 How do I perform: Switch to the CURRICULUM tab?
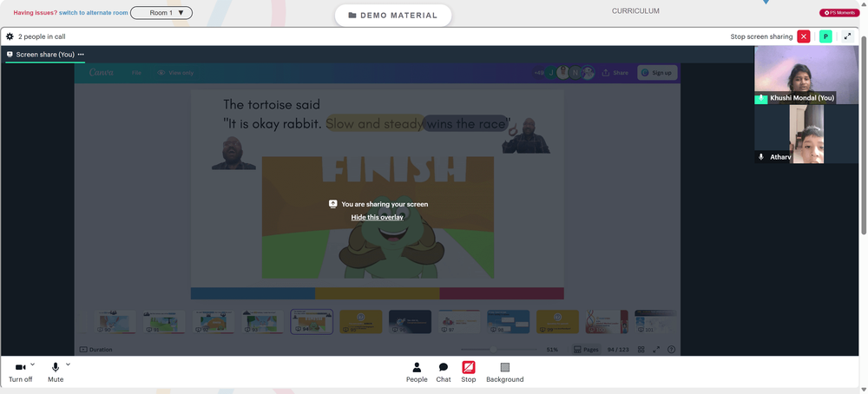click(635, 11)
